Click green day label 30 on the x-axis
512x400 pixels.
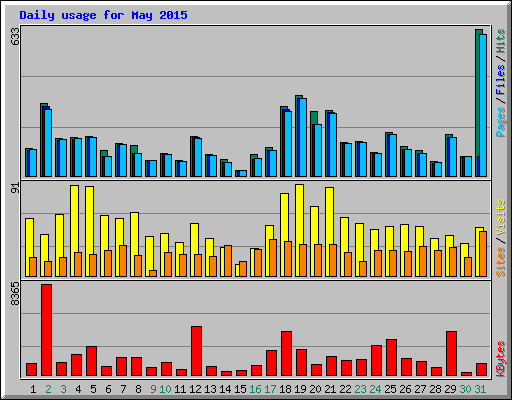pos(465,389)
